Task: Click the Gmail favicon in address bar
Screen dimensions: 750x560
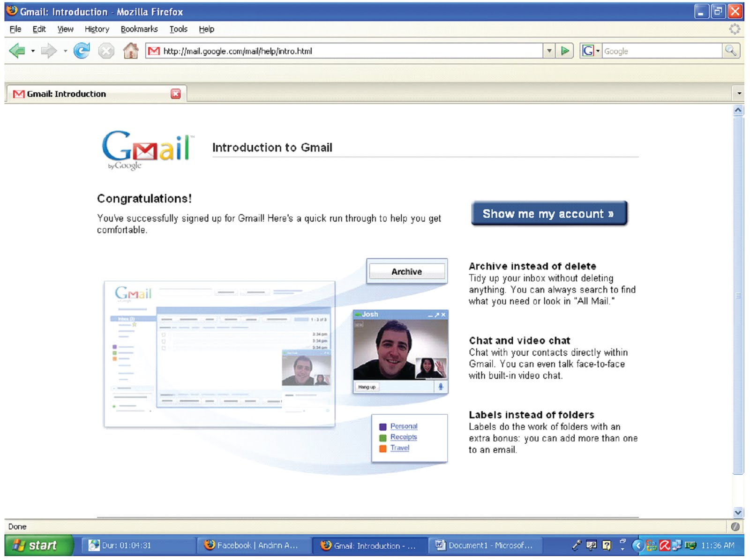Action: pyautogui.click(x=154, y=51)
